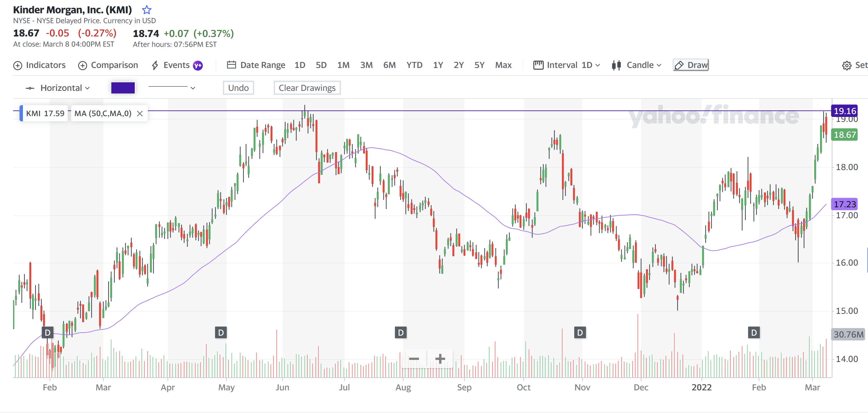Image resolution: width=868 pixels, height=413 pixels.
Task: Click the plus icon beside Indicators
Action: point(17,65)
